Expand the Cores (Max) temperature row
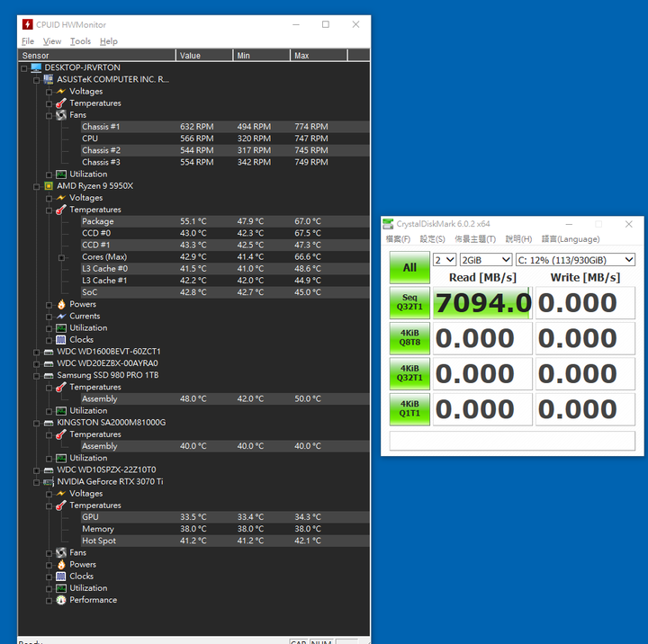The image size is (648, 644). (x=61, y=258)
